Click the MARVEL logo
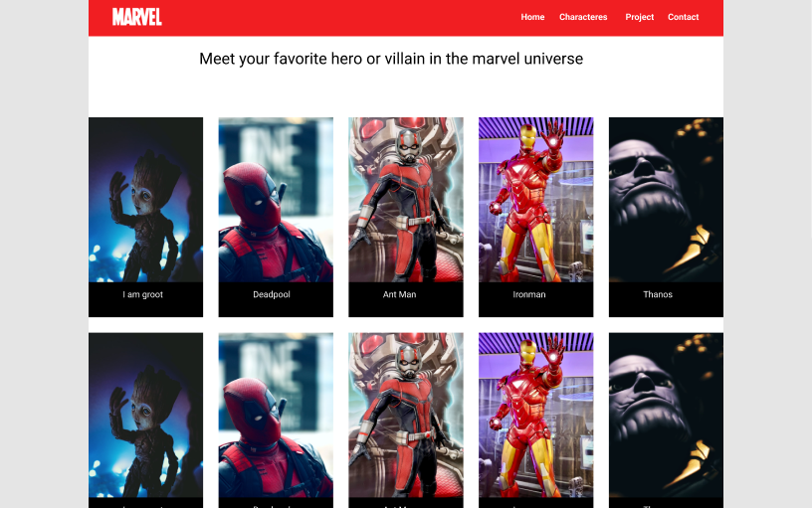This screenshot has height=508, width=812. point(137,17)
